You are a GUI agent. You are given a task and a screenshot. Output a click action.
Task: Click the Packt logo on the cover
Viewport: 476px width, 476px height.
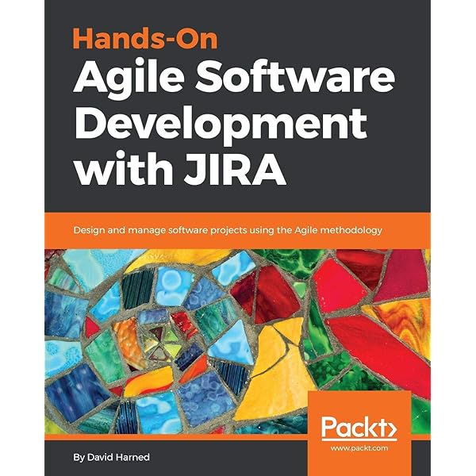pyautogui.click(x=359, y=428)
